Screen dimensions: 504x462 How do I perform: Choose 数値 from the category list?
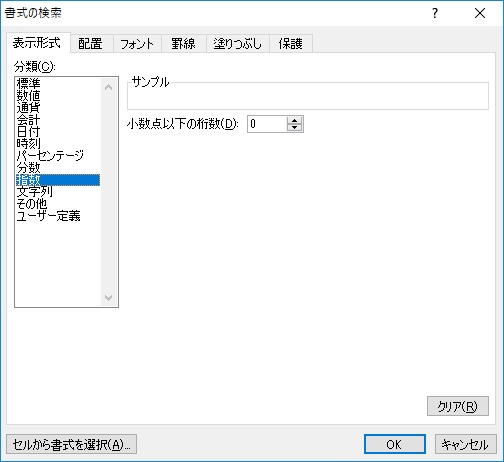(x=58, y=96)
